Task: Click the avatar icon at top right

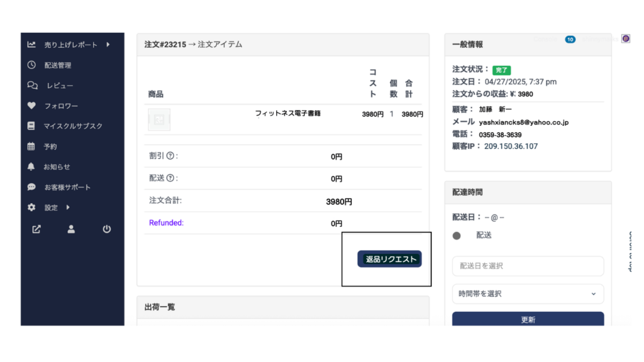Action: [x=626, y=38]
